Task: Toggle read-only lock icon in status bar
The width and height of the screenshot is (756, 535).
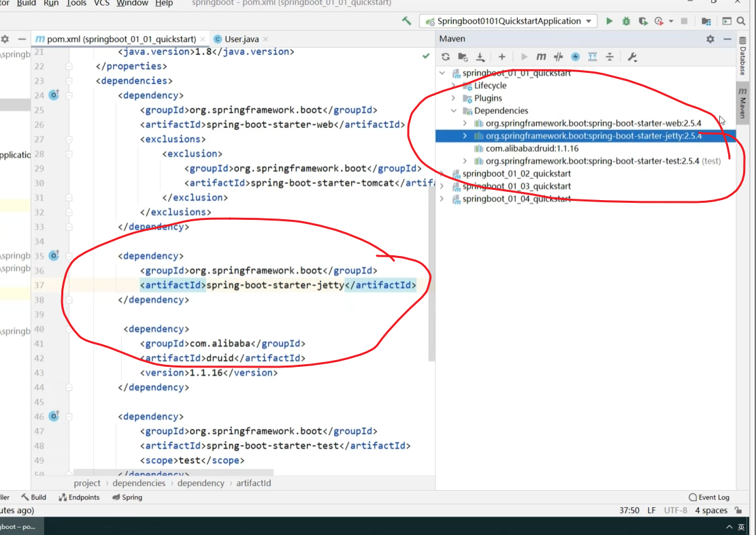Action: [738, 510]
